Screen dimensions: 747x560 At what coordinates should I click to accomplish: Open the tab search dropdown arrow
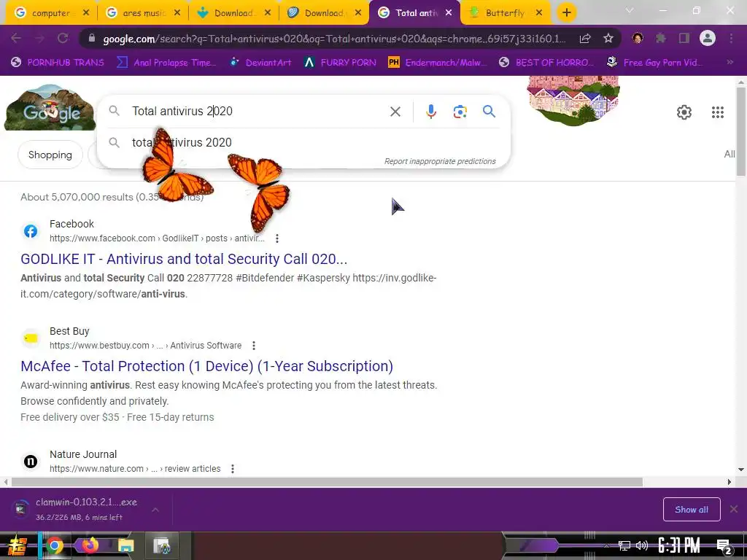pos(629,10)
